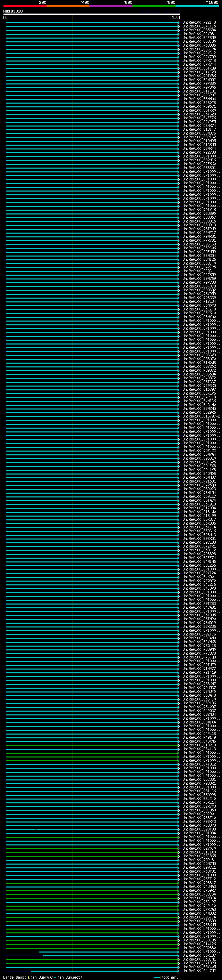Click the UniRef100_Q7X744 label
222x980 pixels.
(199, 64)
